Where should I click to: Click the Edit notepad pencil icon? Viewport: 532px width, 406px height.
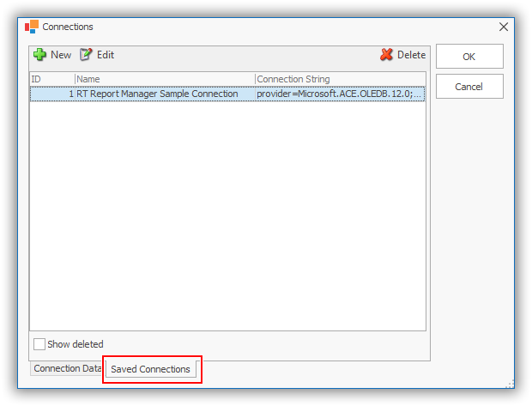pyautogui.click(x=86, y=55)
